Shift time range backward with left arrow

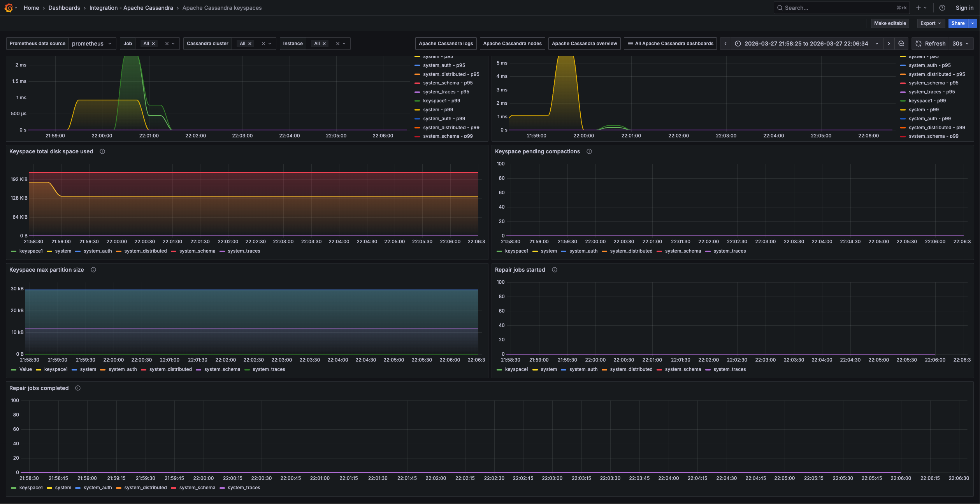[725, 44]
